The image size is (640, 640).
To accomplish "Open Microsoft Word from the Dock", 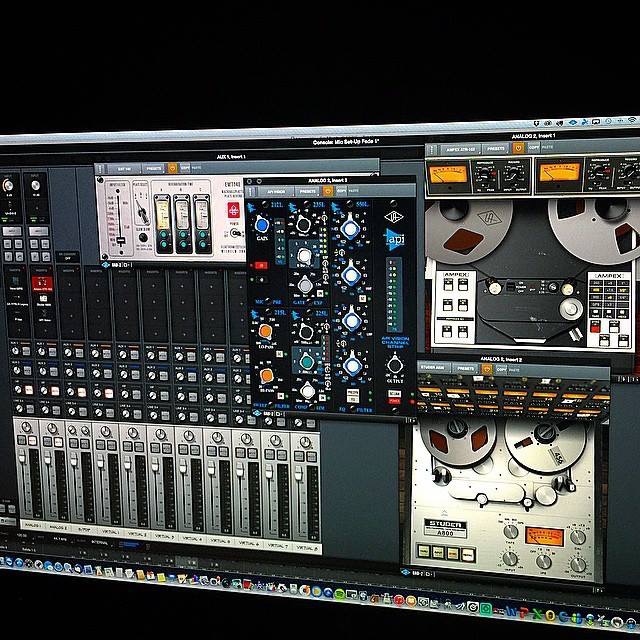I will (x=511, y=611).
